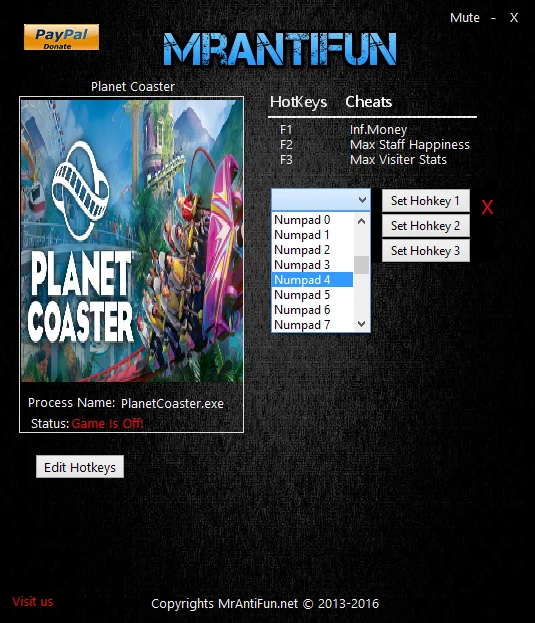The height and width of the screenshot is (623, 535).
Task: Click the HotKeys column header
Action: [x=298, y=102]
